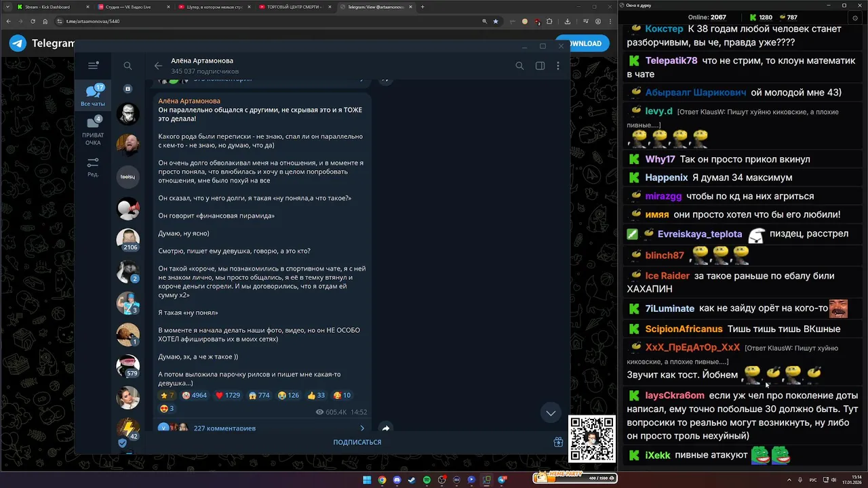This screenshot has height=488, width=868.
Task: Click the РУС language indicator
Action: click(x=813, y=479)
